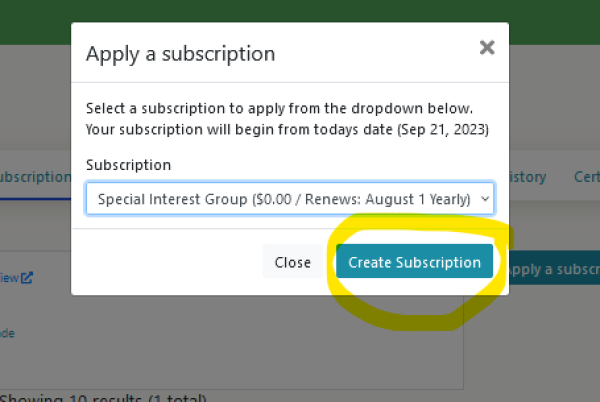Viewport: 600px width, 402px height.
Task: Click the truncated blue link below view
Action: coord(7,333)
